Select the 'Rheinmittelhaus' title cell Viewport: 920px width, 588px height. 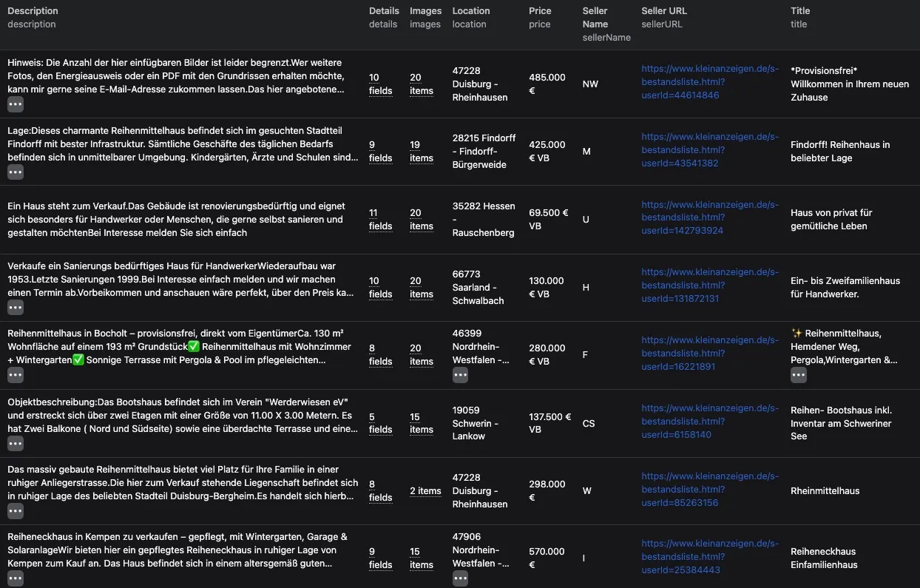(825, 491)
